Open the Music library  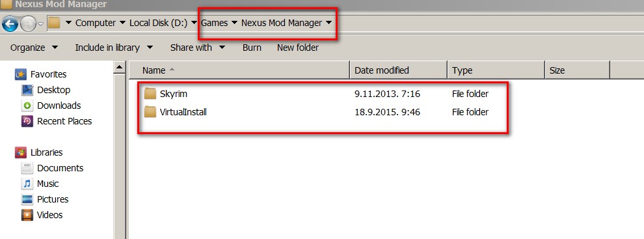point(47,184)
